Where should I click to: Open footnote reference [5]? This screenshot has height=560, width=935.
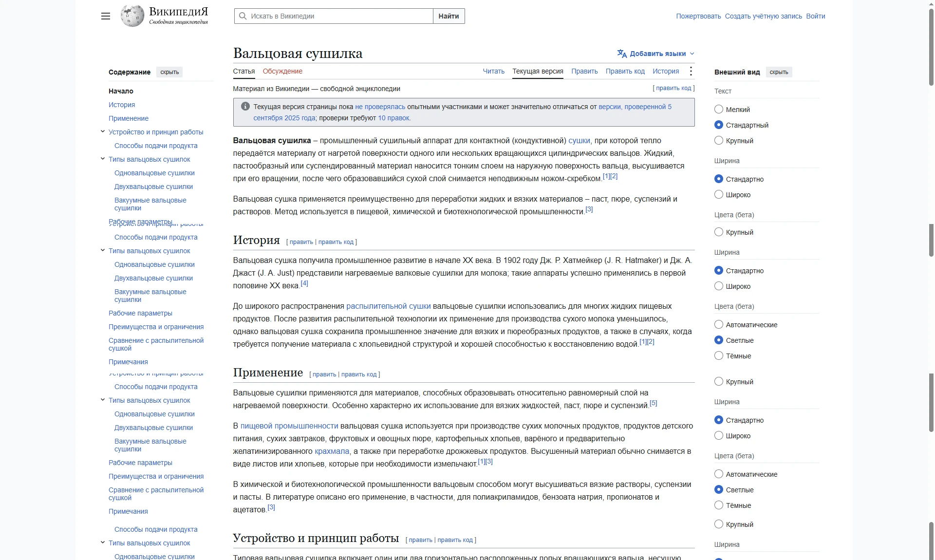coord(653,403)
